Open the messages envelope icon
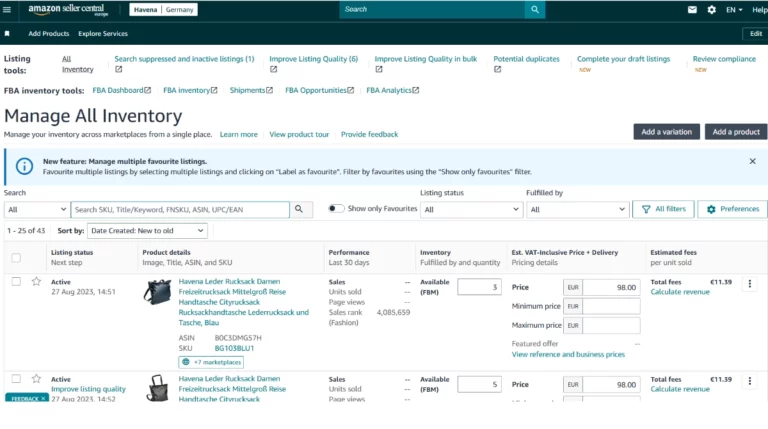This screenshot has height=429, width=768. [x=692, y=9]
